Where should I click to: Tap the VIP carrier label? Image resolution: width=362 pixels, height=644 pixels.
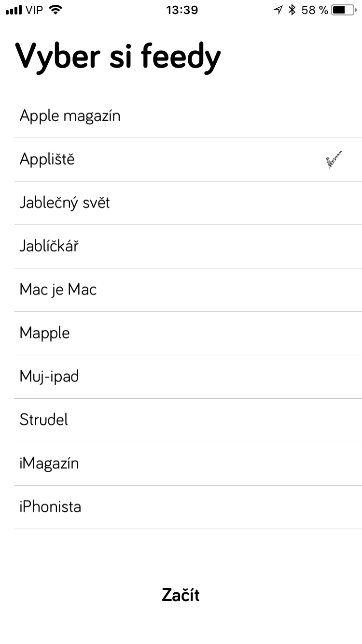pyautogui.click(x=34, y=10)
